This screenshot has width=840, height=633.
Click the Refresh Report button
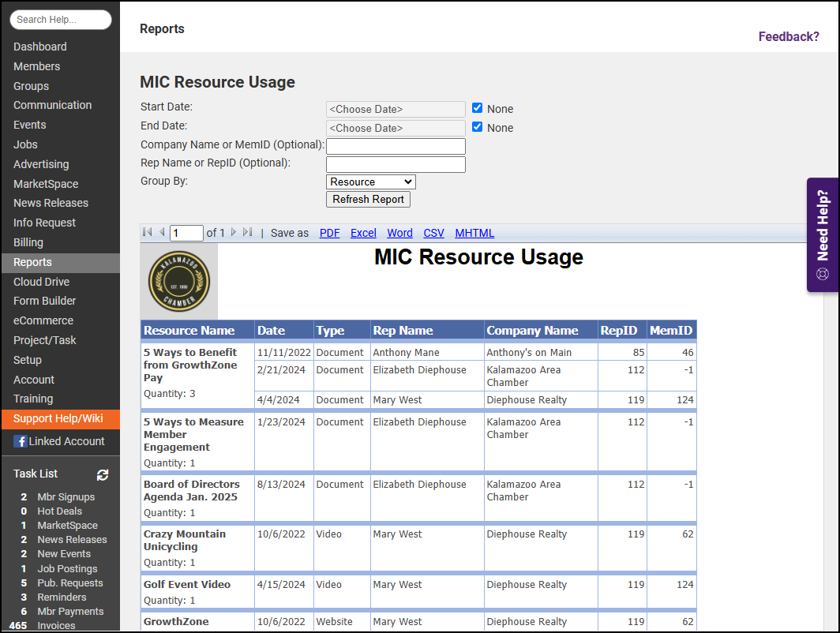pyautogui.click(x=368, y=200)
